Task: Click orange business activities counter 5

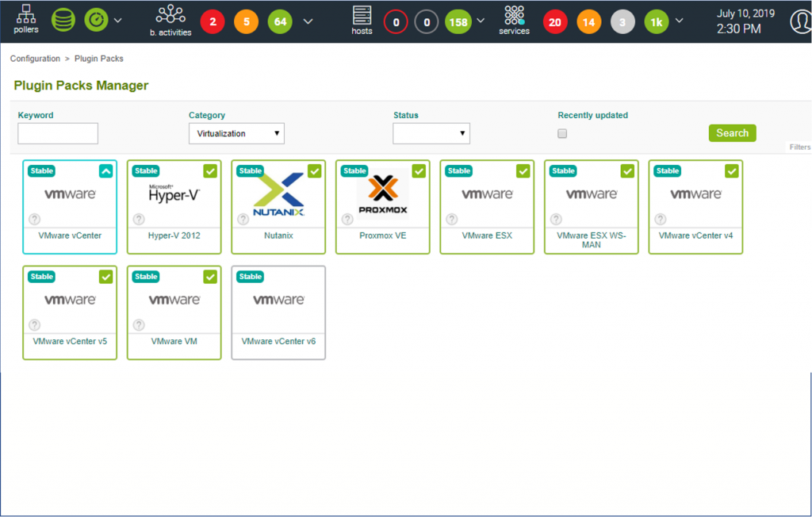Action: click(246, 21)
